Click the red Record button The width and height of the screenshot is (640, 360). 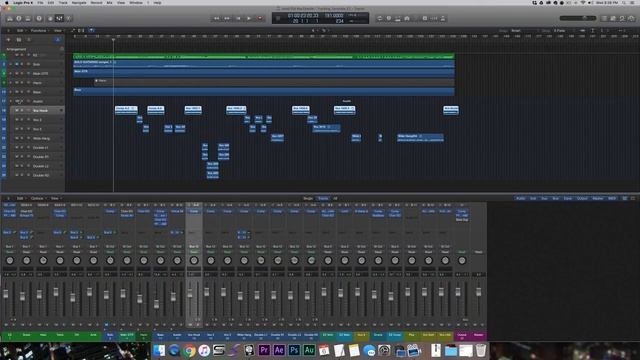click(260, 18)
